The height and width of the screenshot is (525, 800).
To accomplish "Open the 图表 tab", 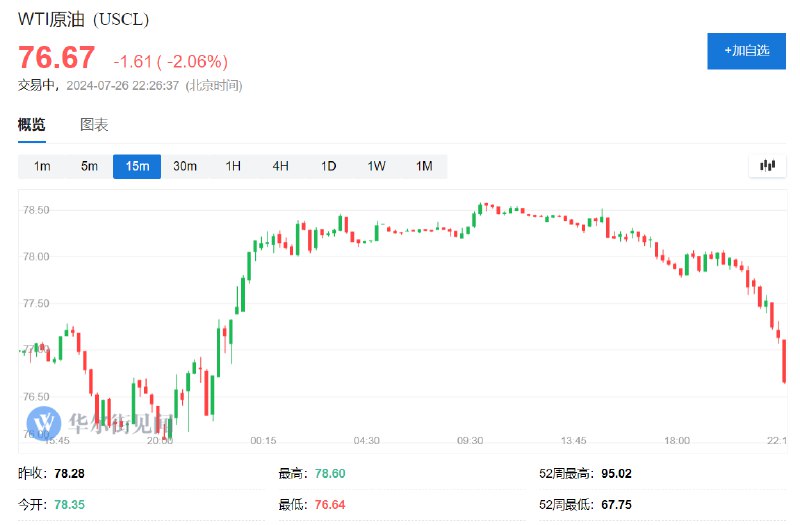I will pos(94,124).
